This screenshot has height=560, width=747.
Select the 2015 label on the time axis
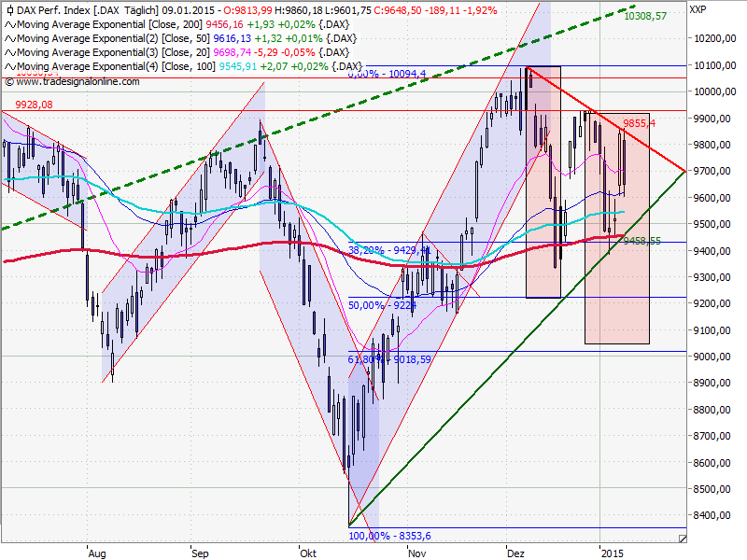click(x=612, y=553)
